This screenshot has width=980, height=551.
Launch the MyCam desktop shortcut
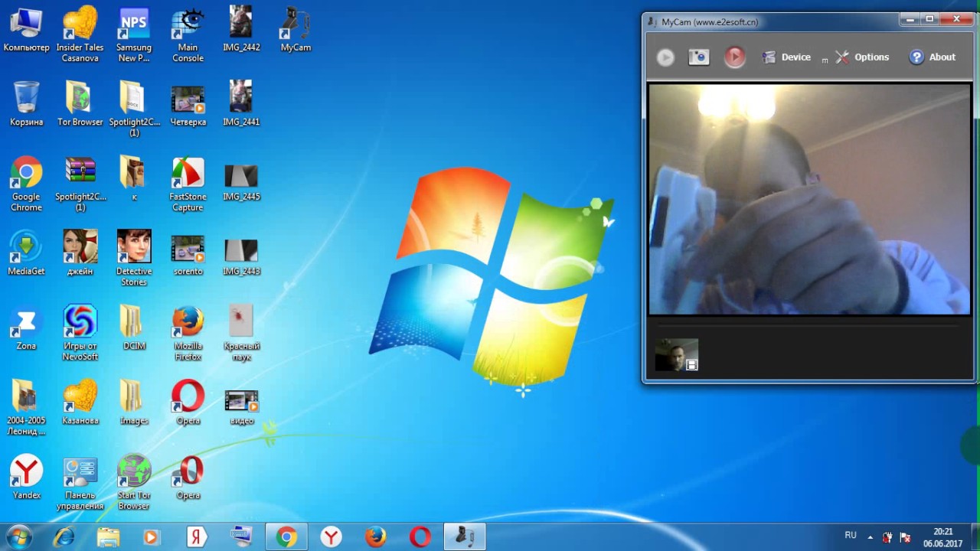pos(296,31)
